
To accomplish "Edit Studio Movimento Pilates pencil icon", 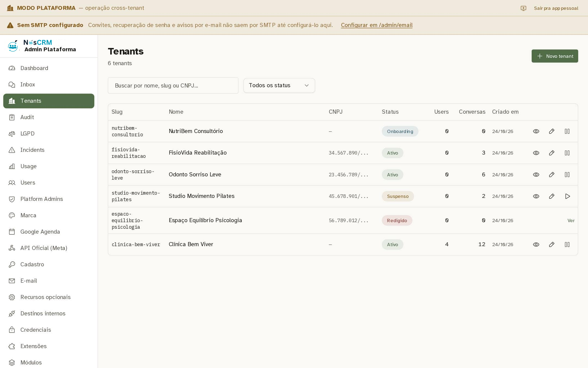I will click(x=552, y=196).
